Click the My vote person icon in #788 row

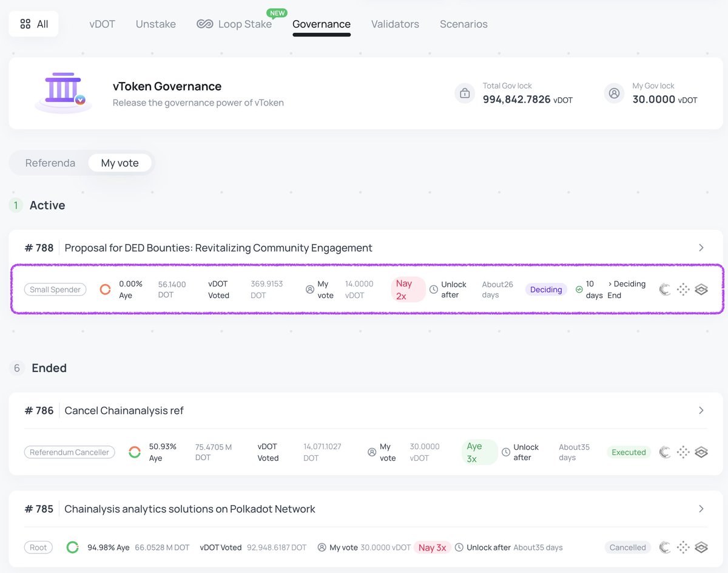[310, 290]
